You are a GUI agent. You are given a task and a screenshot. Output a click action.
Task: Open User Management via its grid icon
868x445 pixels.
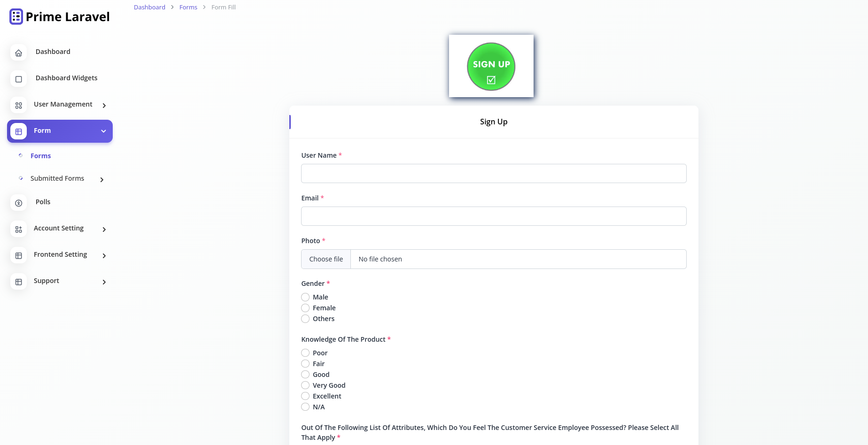tap(18, 105)
